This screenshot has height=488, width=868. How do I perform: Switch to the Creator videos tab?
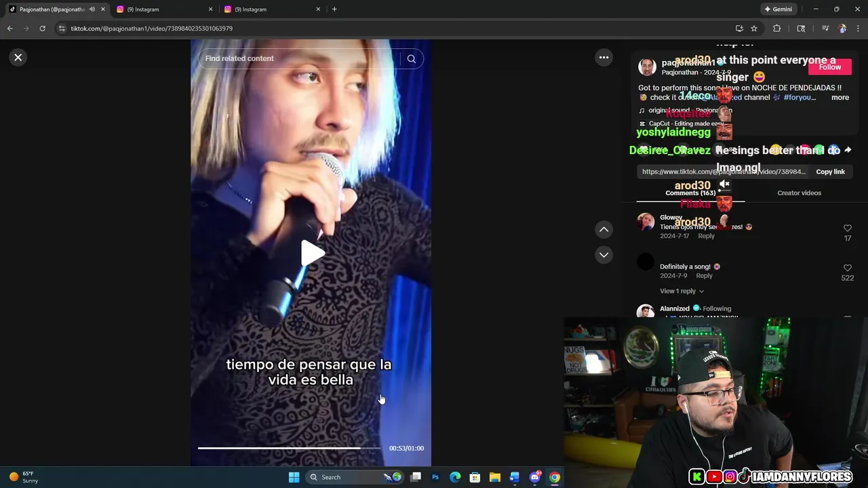click(x=799, y=193)
